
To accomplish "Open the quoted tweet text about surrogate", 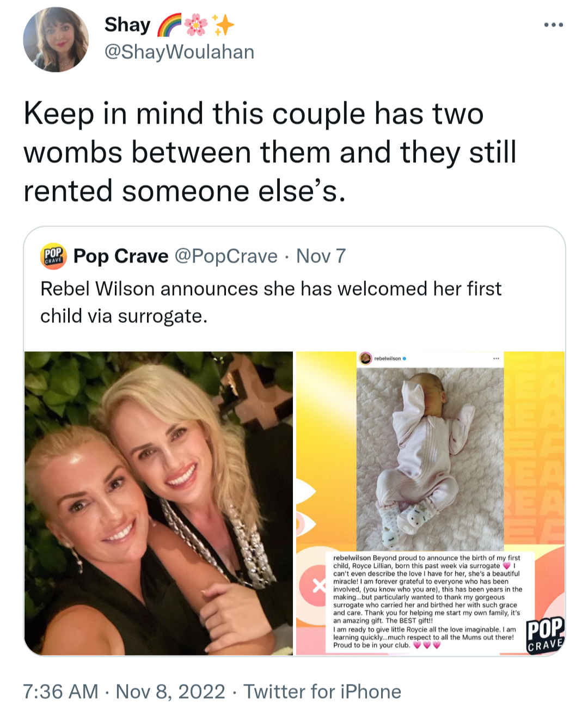I will pos(271,302).
